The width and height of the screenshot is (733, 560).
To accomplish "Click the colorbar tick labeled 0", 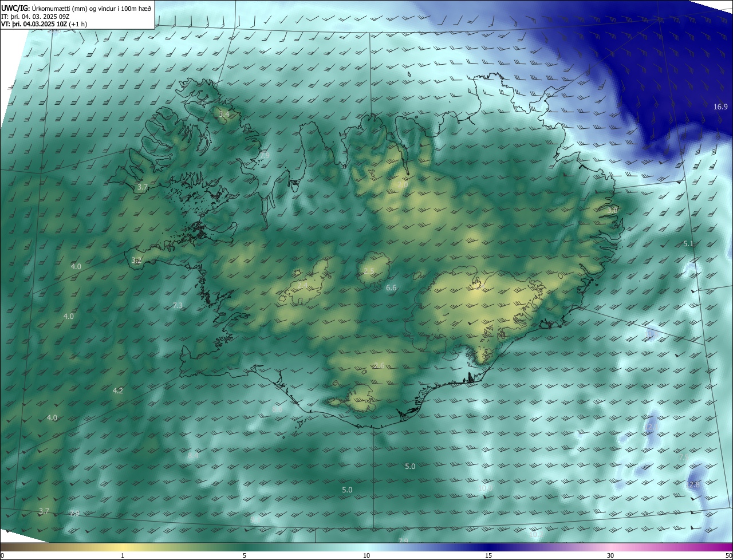I will click(2, 556).
